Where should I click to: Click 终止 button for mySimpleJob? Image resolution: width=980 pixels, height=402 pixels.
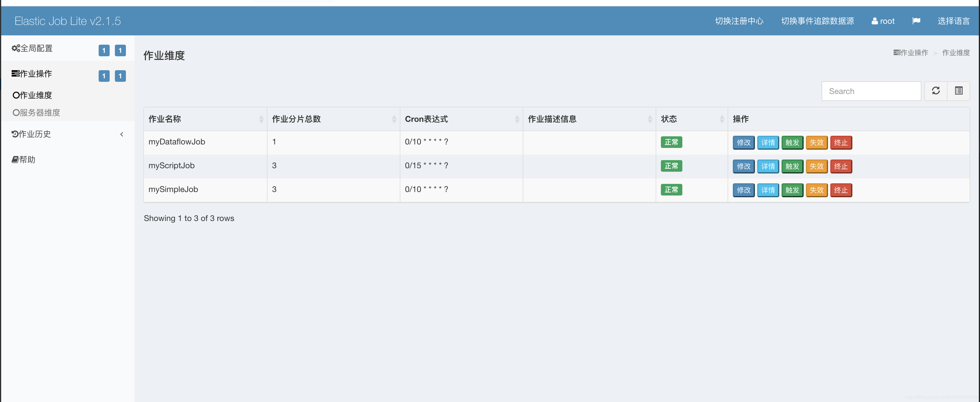point(841,189)
